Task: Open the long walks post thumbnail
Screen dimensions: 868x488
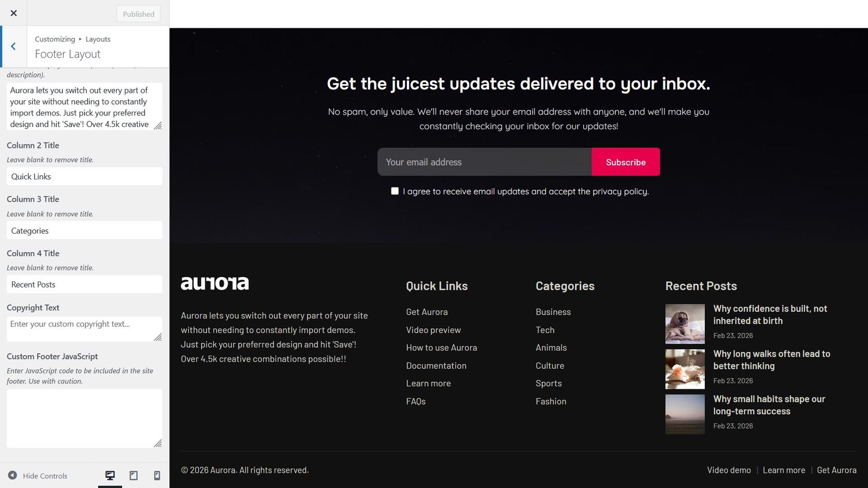Action: 685,369
